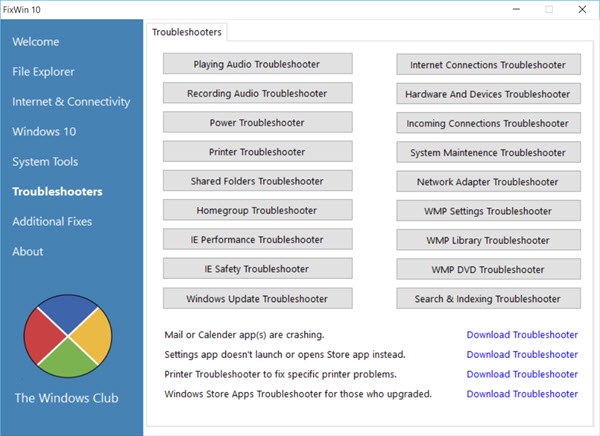The width and height of the screenshot is (600, 436).
Task: Click The Windows Club circular logo
Action: pyautogui.click(x=68, y=336)
